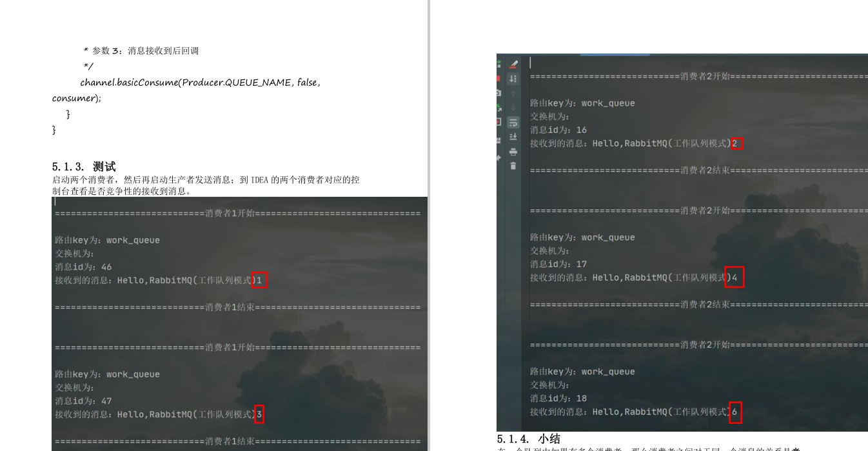868x451 pixels.
Task: Click the channel.basicConsume code line
Action: 193,82
